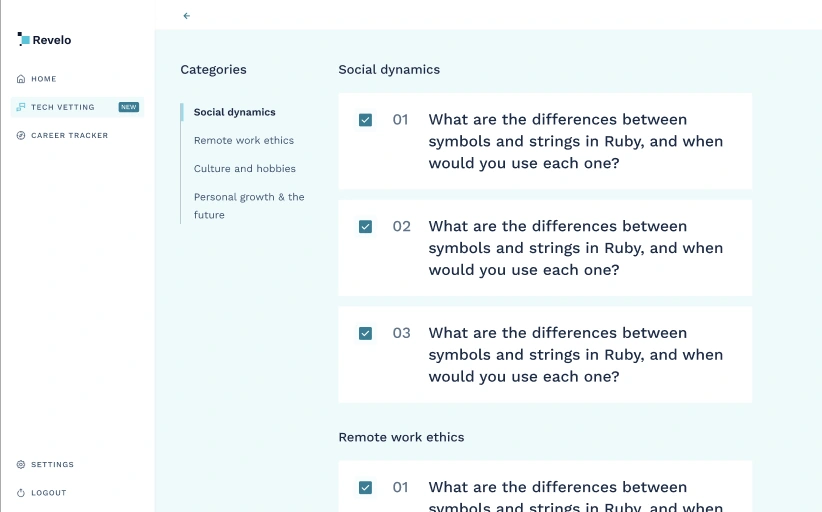
Task: Click the Revelo logo icon
Action: tap(23, 39)
